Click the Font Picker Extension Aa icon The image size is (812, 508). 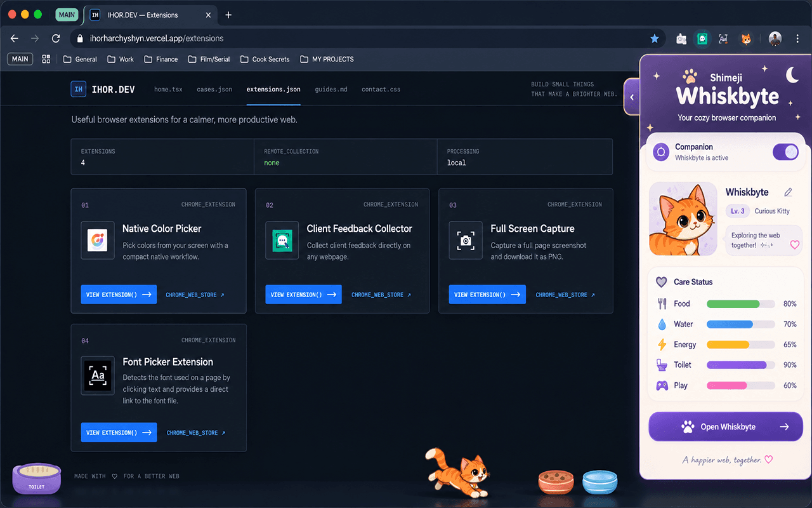(x=98, y=375)
